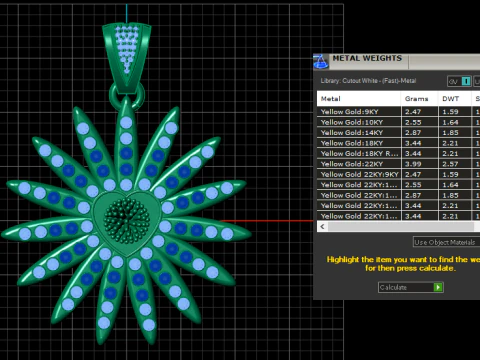Viewport: 480px width, 360px height.
Task: Click the 1.64 DWT cell for 10KY
Action: 455,122
